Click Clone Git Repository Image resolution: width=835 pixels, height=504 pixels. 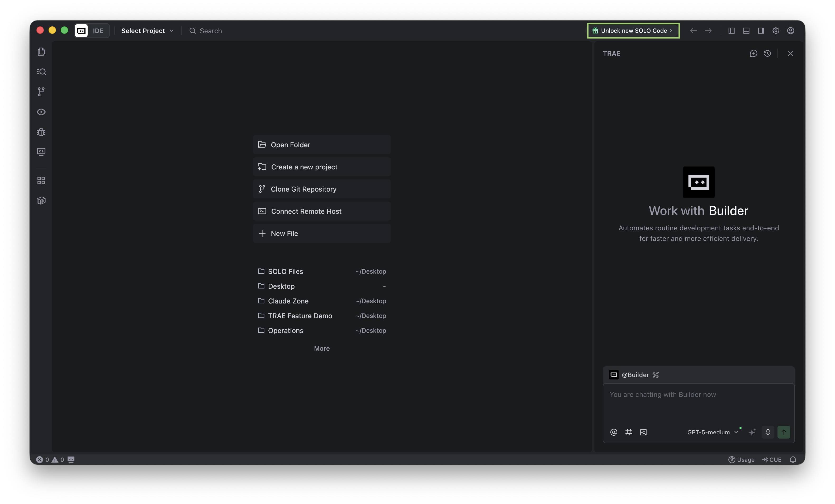click(x=322, y=189)
